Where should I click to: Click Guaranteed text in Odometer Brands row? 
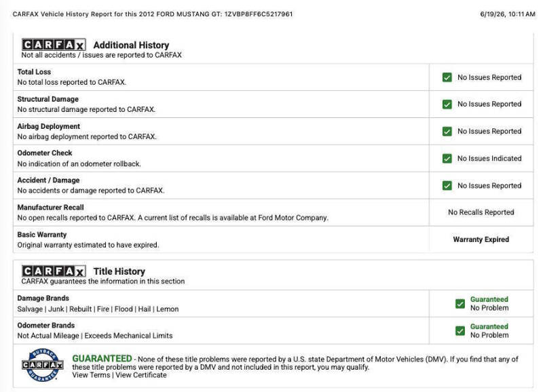tap(489, 327)
